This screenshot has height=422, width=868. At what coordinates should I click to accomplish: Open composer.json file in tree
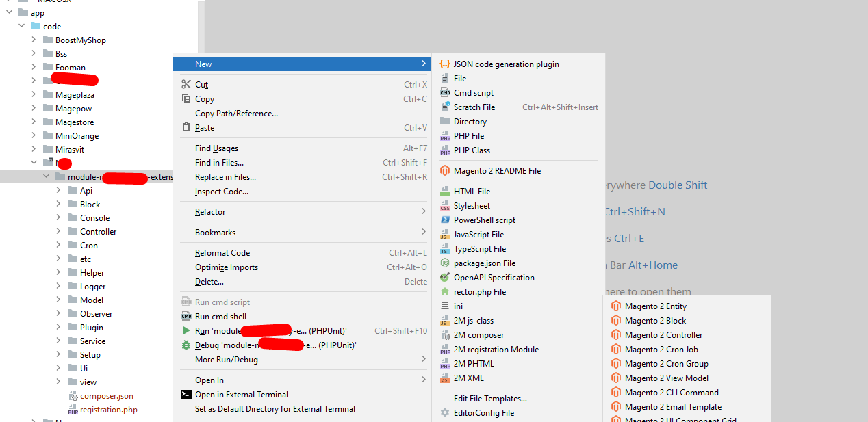[x=106, y=395]
